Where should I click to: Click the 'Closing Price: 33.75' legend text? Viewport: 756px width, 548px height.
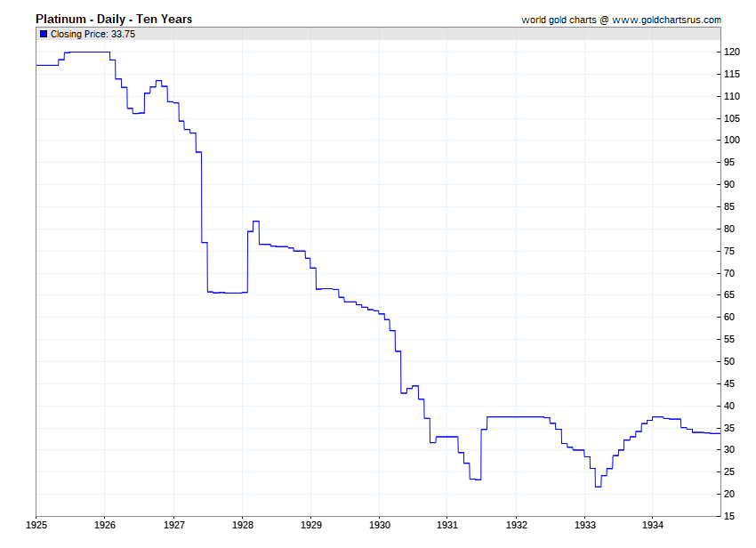[93, 34]
